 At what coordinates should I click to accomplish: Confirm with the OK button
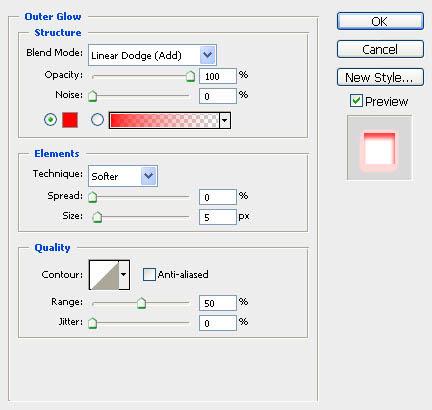click(x=380, y=21)
